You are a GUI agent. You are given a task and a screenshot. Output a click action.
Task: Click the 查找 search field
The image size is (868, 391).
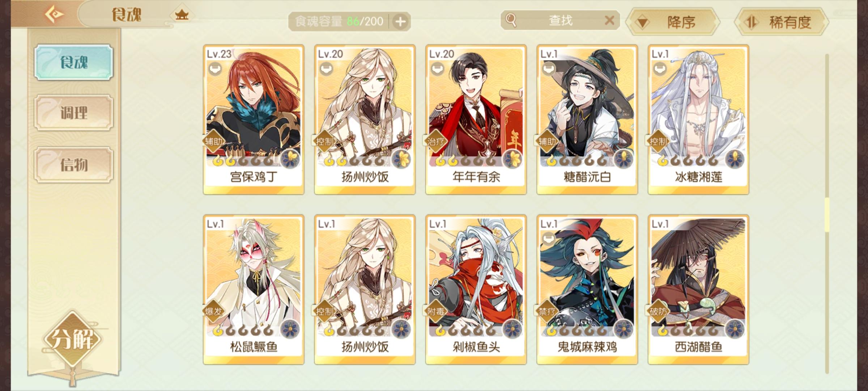(560, 20)
